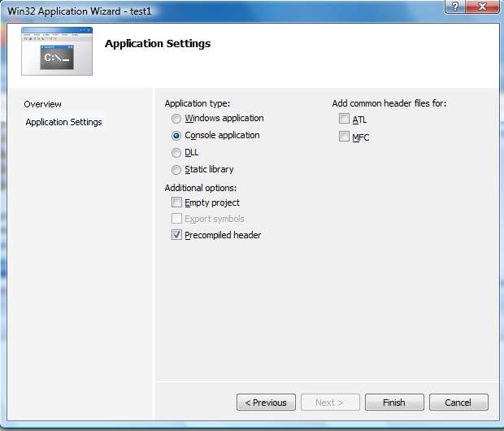Close the wizard with the X button
Screen dimensions: 504x431
482,7
